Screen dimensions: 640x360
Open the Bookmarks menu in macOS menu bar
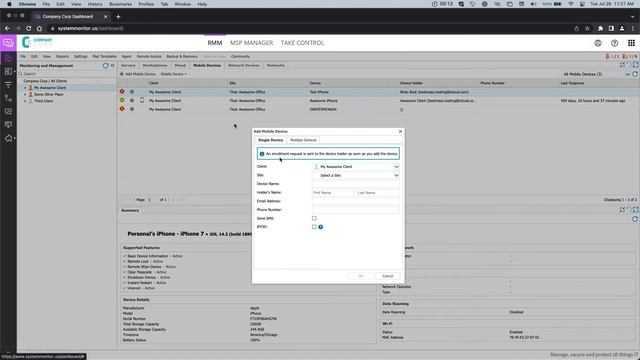click(x=120, y=4)
